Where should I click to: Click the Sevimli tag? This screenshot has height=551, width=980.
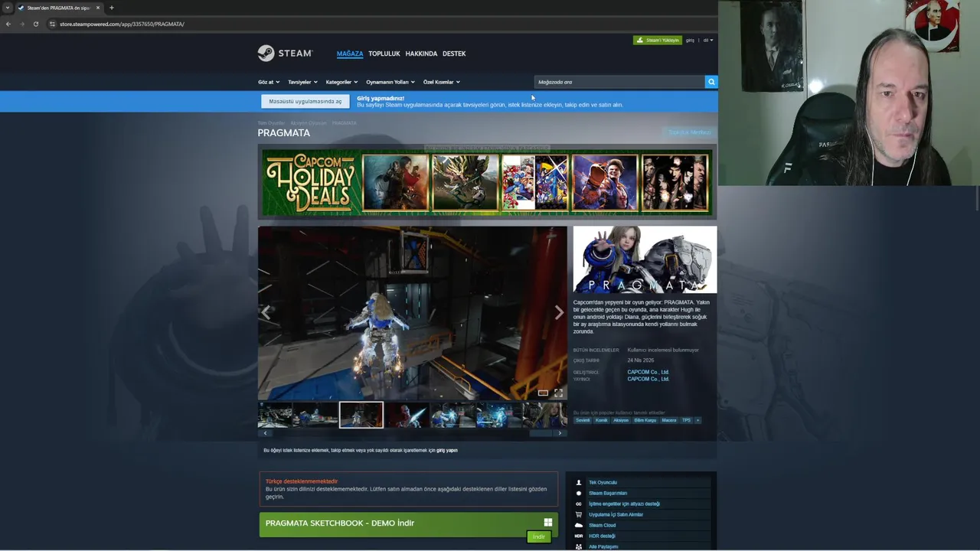pyautogui.click(x=583, y=420)
